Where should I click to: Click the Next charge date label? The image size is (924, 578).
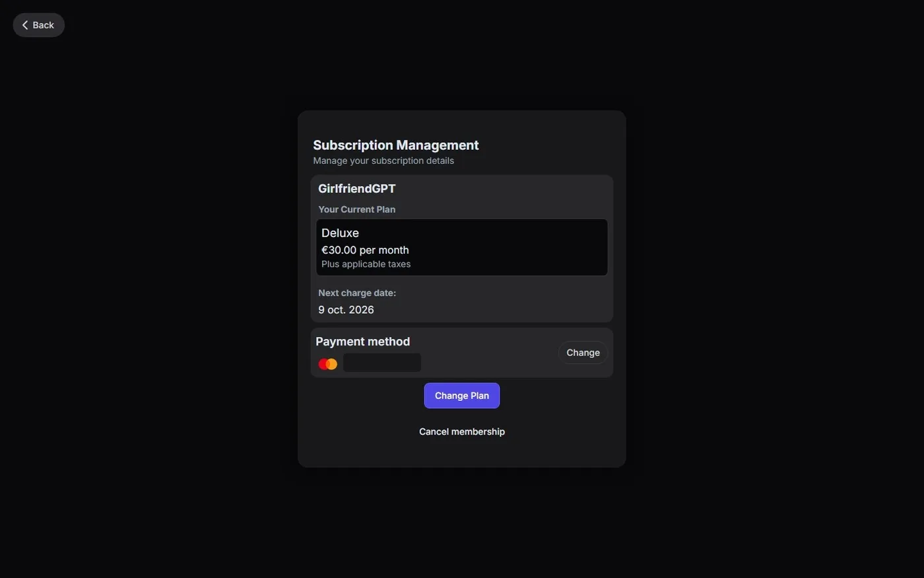(x=357, y=293)
